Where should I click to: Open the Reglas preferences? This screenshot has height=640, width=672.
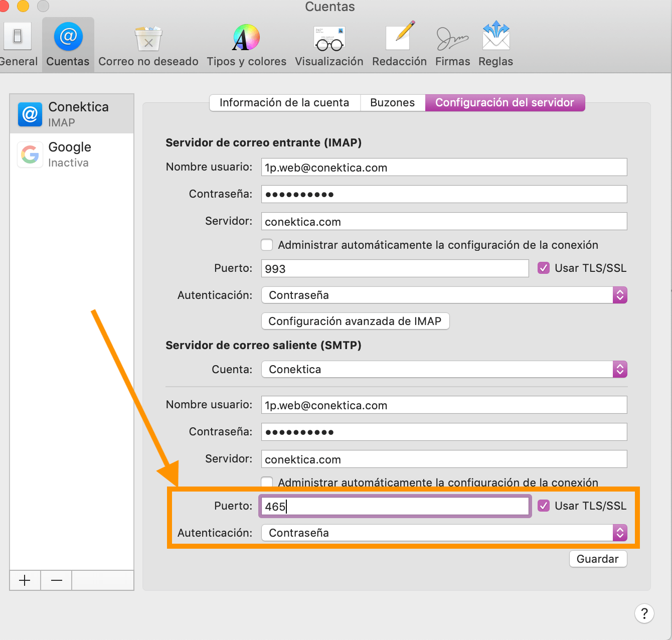pyautogui.click(x=495, y=45)
